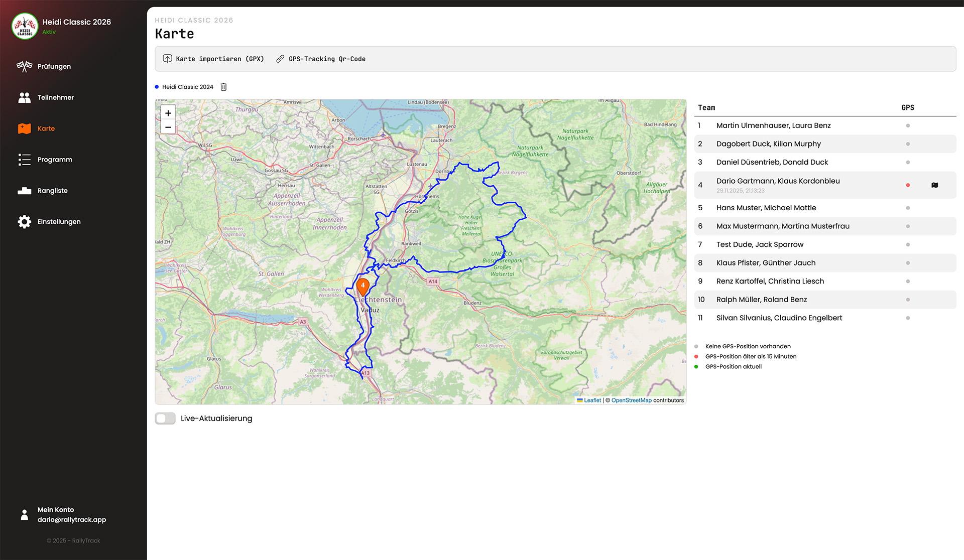Go to the Teilnehmer section
Screen dimensions: 964x560
point(55,97)
